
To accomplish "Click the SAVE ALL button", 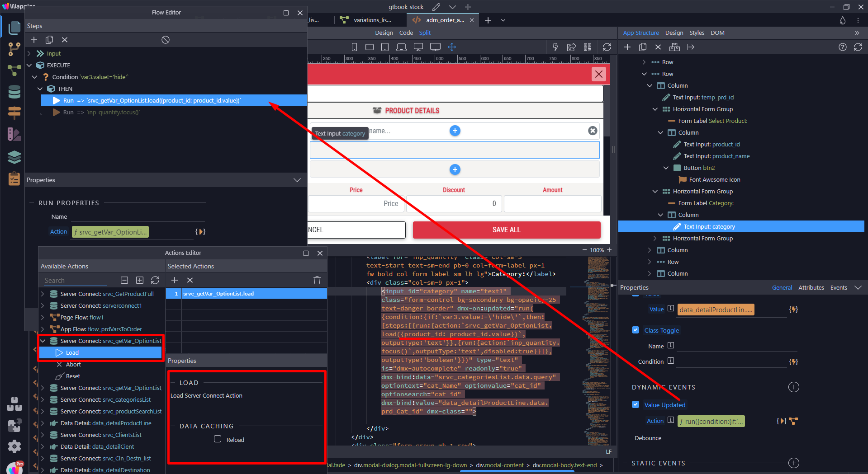I will coord(506,230).
